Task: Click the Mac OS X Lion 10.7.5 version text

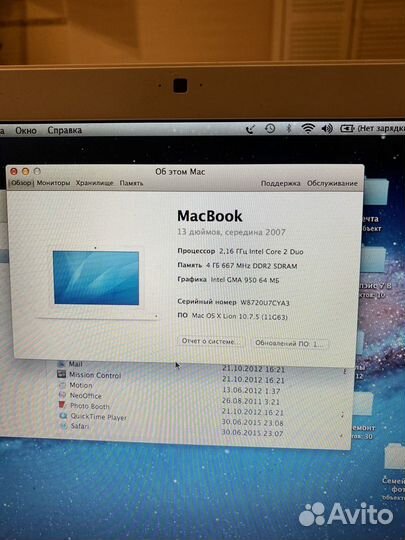Action: click(x=239, y=316)
